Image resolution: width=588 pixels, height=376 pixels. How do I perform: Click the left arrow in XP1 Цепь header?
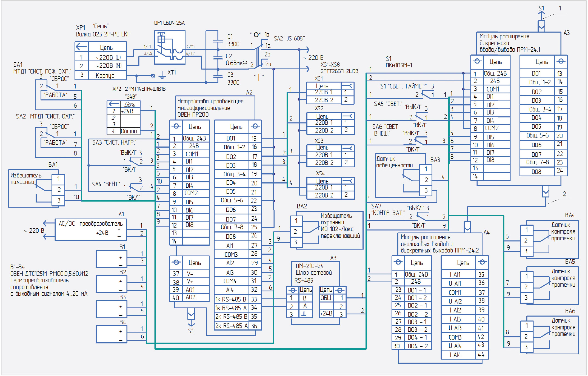point(81,47)
